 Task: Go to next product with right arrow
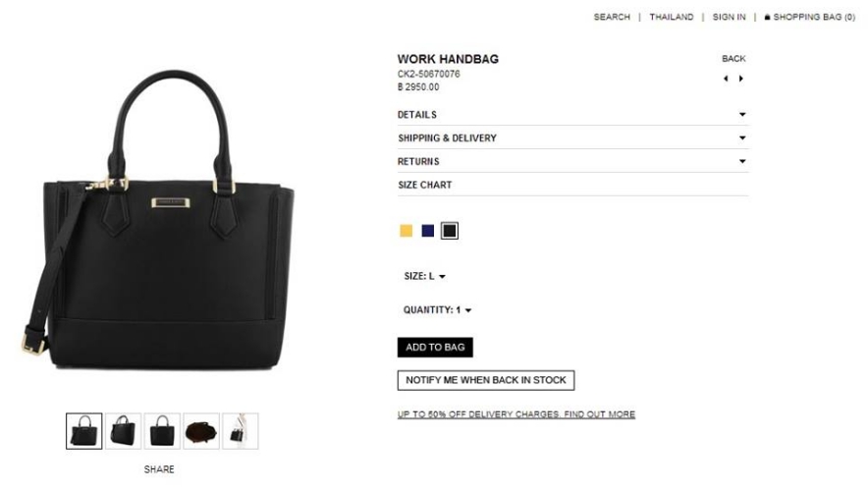point(741,79)
